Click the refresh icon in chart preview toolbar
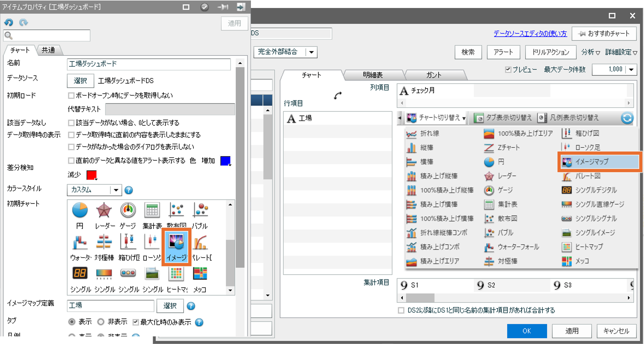This screenshot has width=644, height=344. coord(627,118)
